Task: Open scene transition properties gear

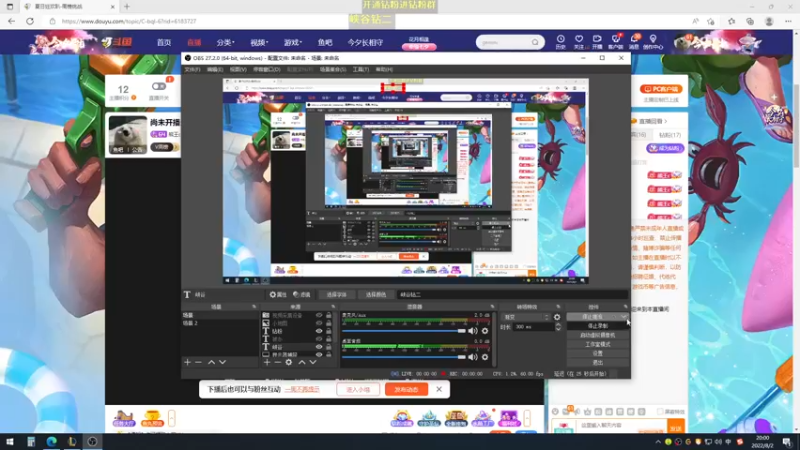Action: [x=557, y=317]
